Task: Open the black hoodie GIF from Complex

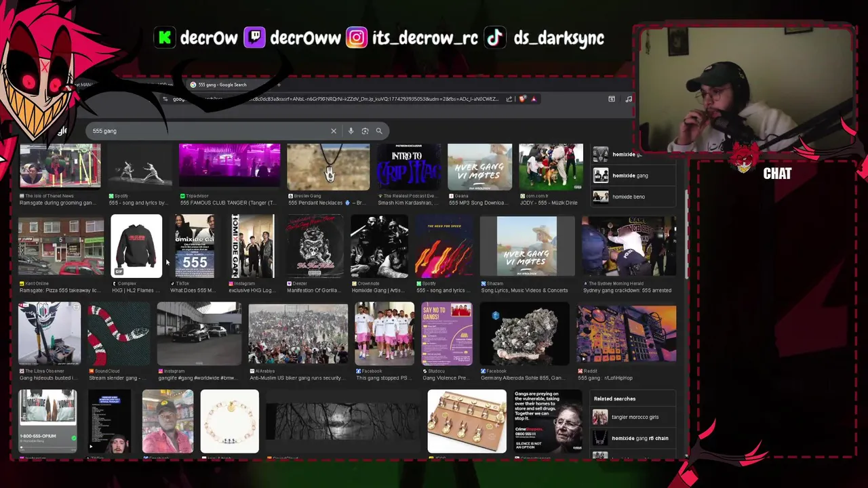Action: tap(136, 246)
